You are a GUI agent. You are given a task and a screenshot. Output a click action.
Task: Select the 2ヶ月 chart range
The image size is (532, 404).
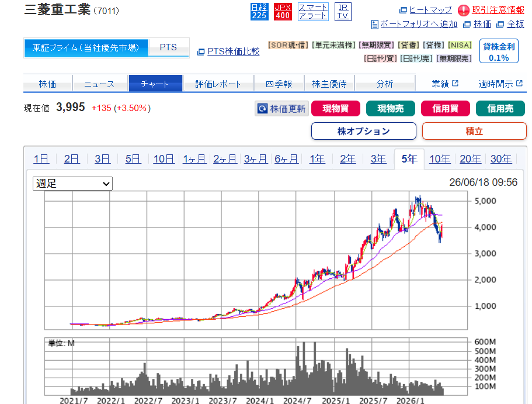(225, 158)
